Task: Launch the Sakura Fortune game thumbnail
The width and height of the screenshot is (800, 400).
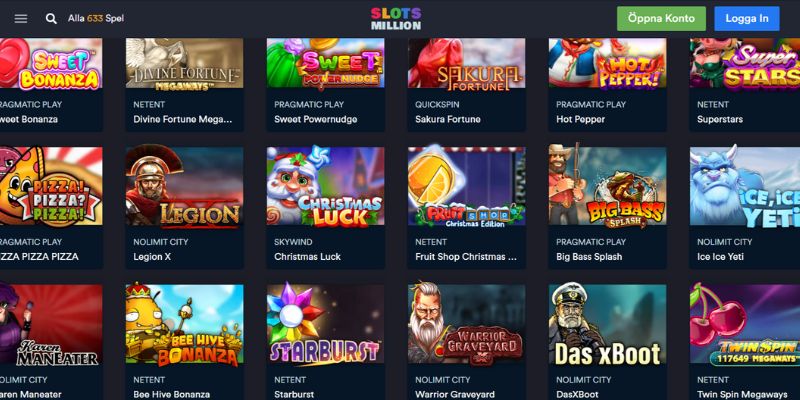Action: click(x=466, y=63)
